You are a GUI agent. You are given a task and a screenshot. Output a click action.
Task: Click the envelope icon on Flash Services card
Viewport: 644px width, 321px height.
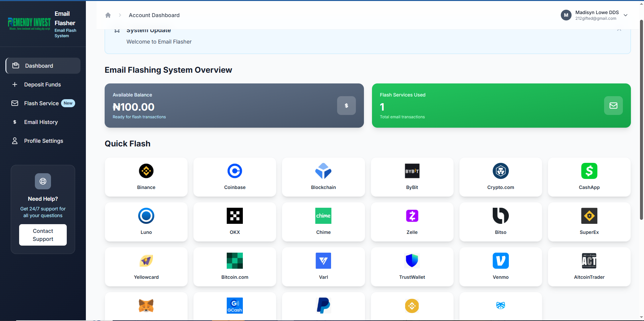click(x=613, y=106)
